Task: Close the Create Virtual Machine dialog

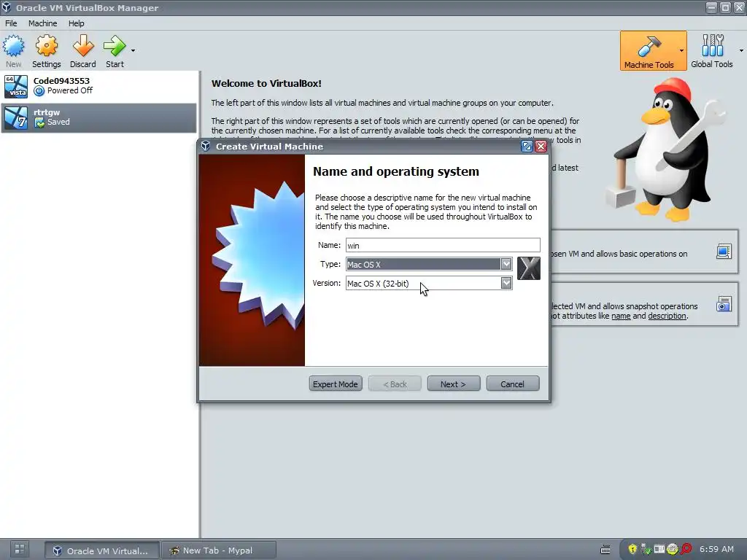Action: coord(541,146)
